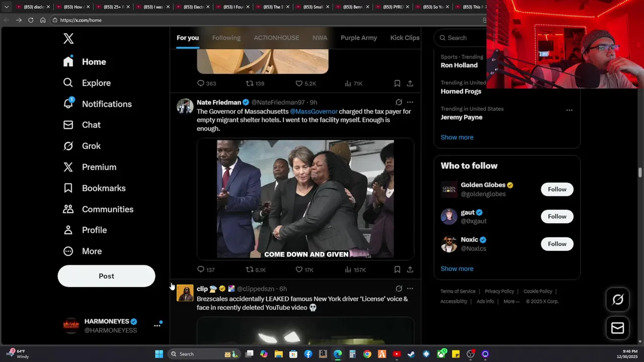Click Show more under Who to follow
Screen dimensions: 644x362
click(x=457, y=268)
